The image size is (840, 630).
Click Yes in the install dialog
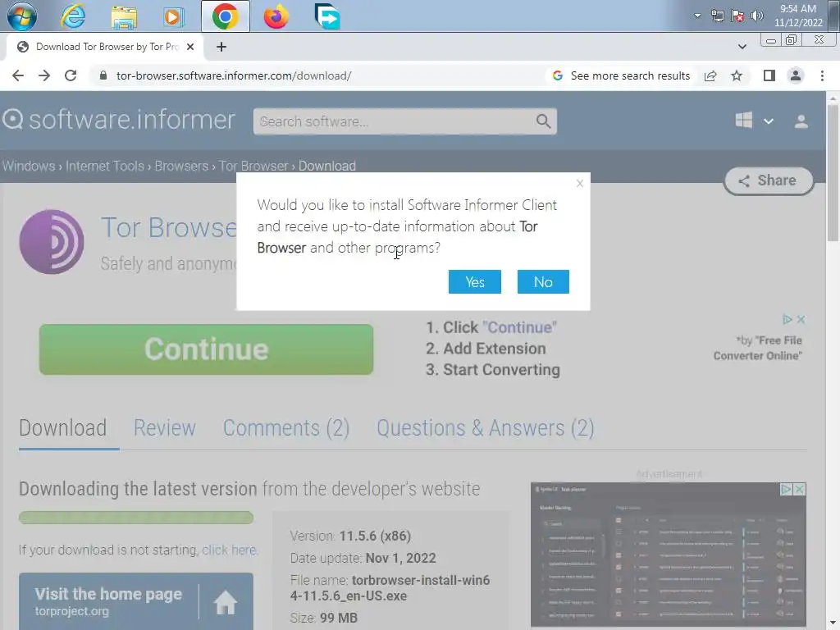point(475,282)
